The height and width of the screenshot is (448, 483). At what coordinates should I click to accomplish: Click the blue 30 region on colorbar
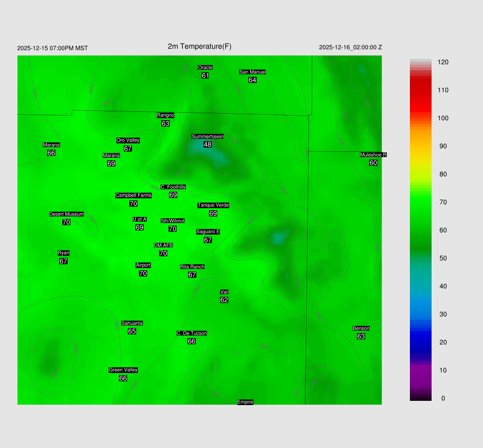click(421, 314)
